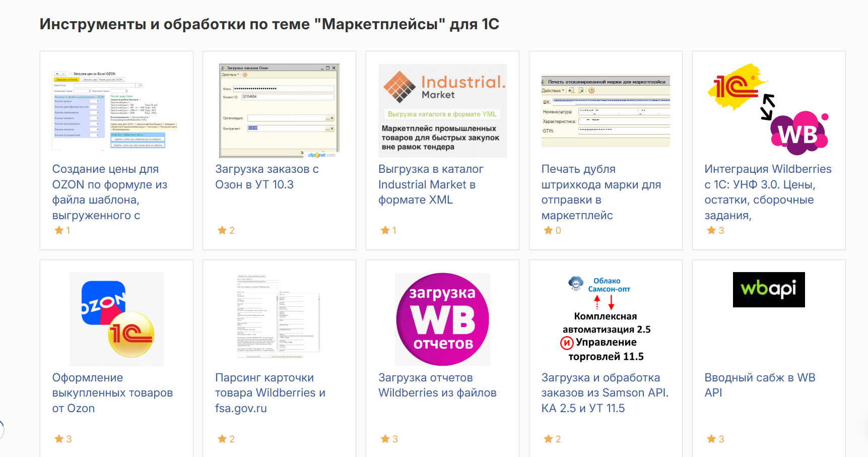Open the OZON price formula Excel thumbnail
The height and width of the screenshot is (457, 868).
point(116,110)
